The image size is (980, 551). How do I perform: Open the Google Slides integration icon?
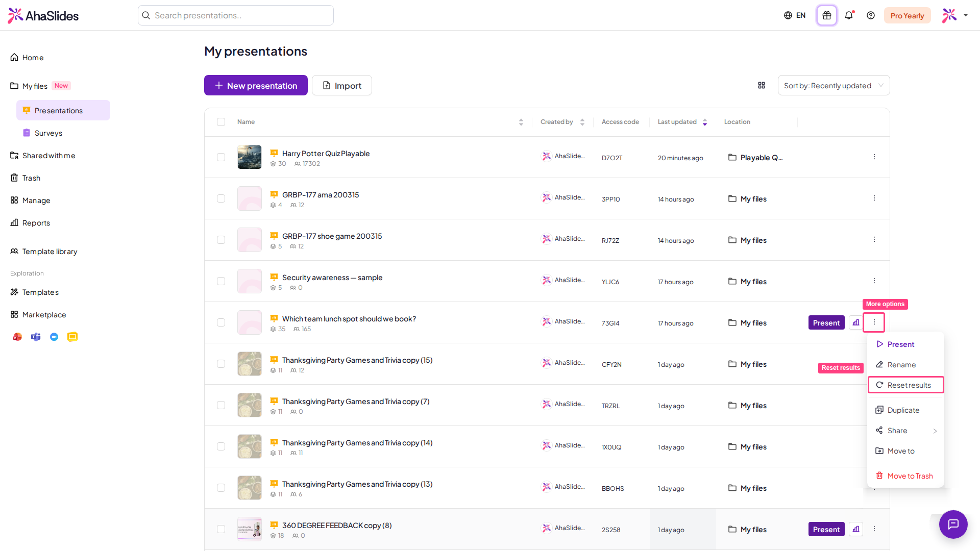coord(72,337)
